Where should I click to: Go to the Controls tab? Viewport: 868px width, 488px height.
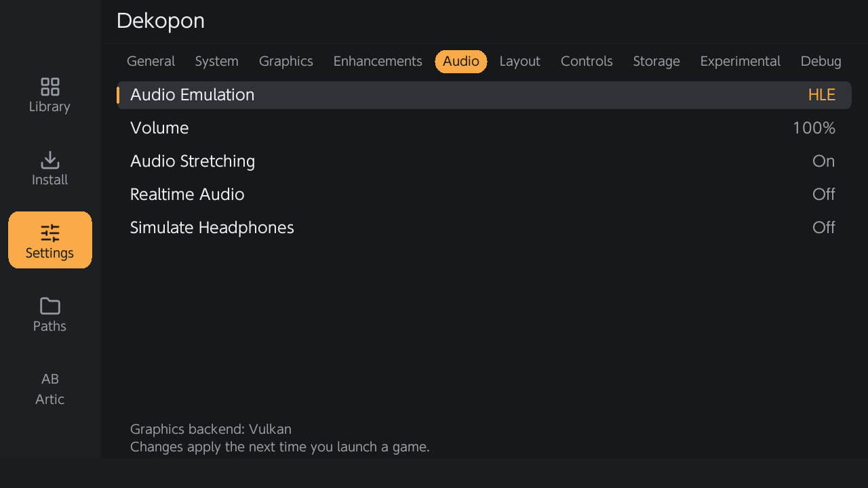587,62
